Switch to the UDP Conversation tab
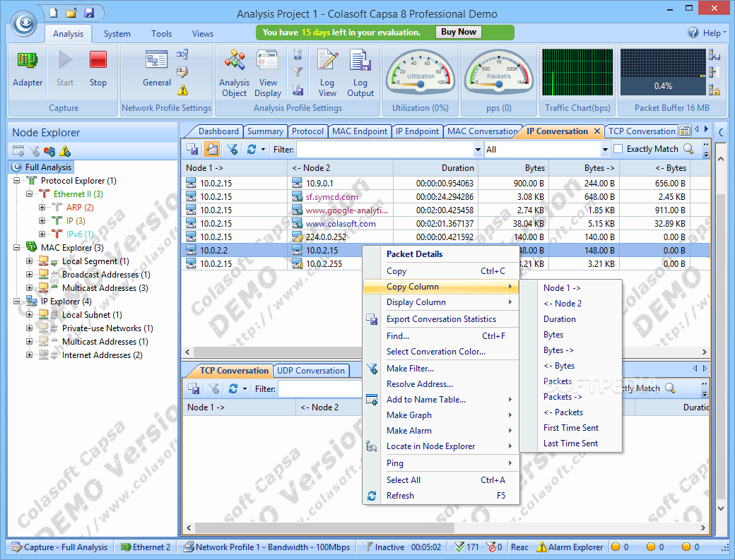Image resolution: width=735 pixels, height=560 pixels. coord(311,370)
